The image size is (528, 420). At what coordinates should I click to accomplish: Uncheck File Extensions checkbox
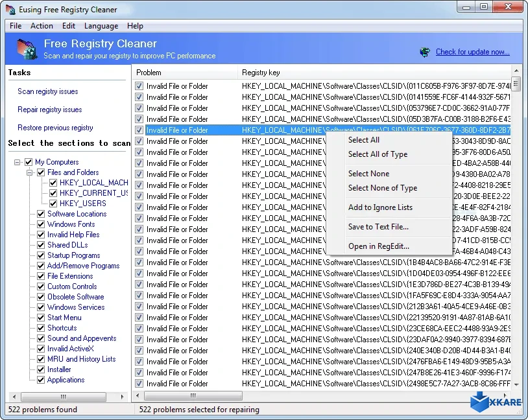(x=41, y=276)
